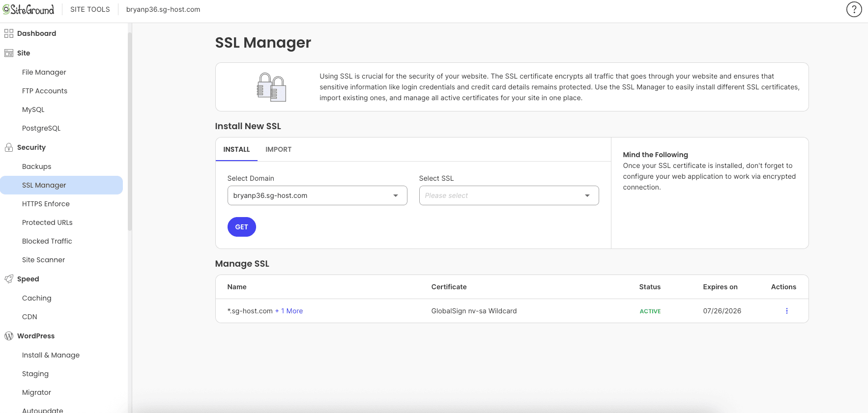Click the SSL padlocks illustration
The image size is (868, 413).
(271, 87)
